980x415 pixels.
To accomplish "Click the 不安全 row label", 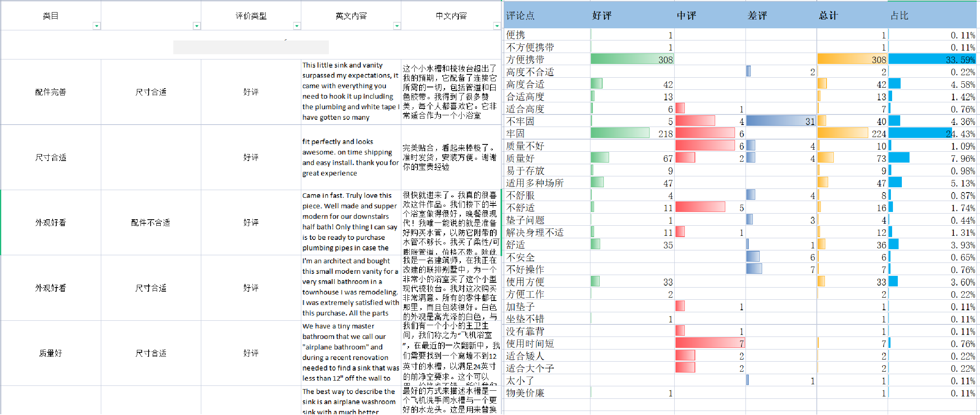I will pyautogui.click(x=520, y=257).
